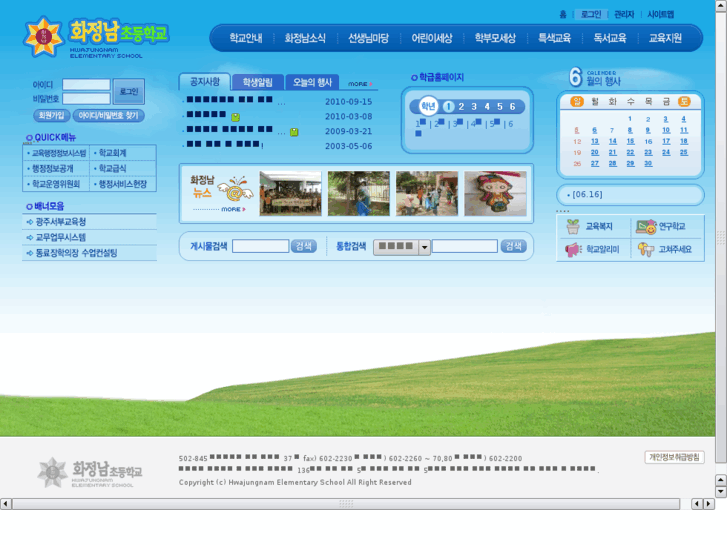Open the 통합검색 category dropdown
727x545 pixels.
[402, 247]
